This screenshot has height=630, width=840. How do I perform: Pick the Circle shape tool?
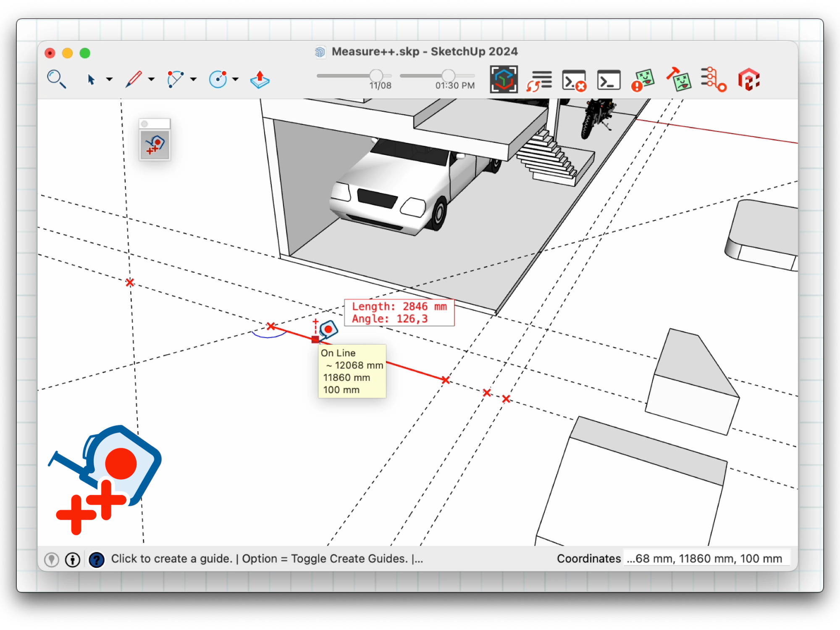(x=218, y=79)
